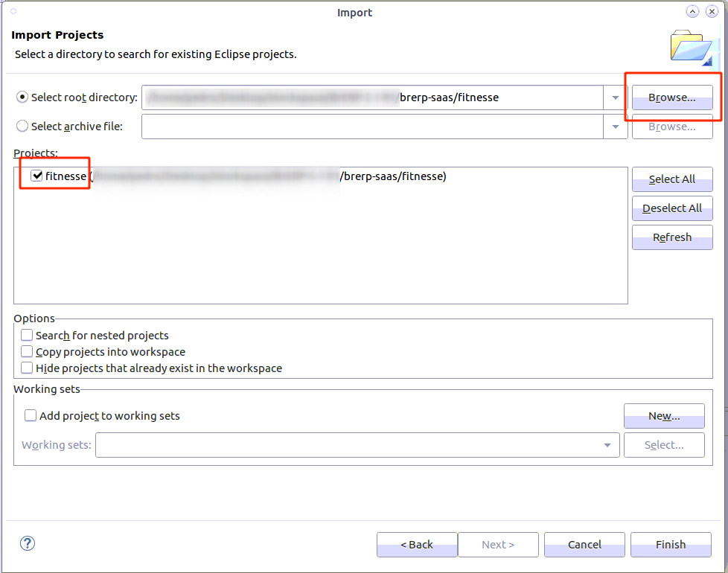728x573 pixels.
Task: Click the window menu icon in title bar
Action: pos(13,11)
